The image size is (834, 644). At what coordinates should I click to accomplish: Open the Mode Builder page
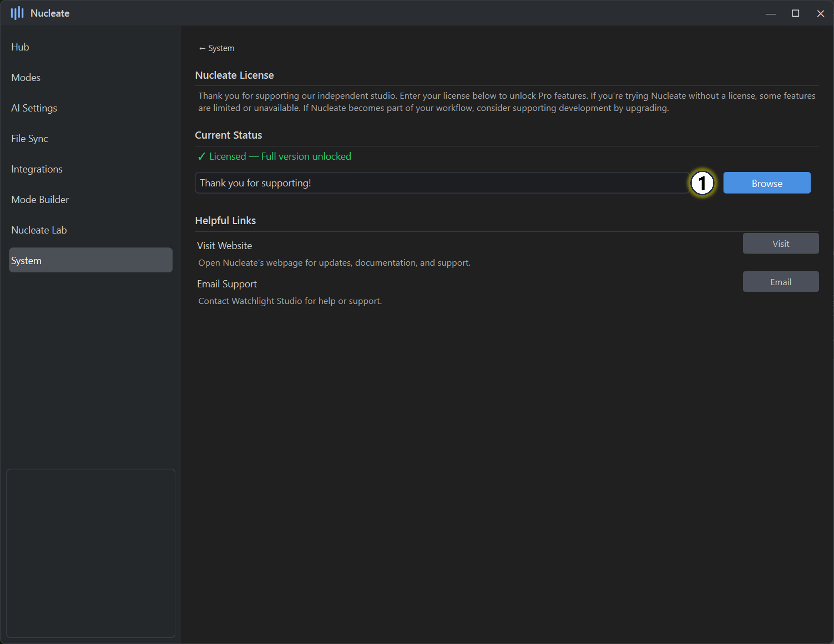[40, 200]
